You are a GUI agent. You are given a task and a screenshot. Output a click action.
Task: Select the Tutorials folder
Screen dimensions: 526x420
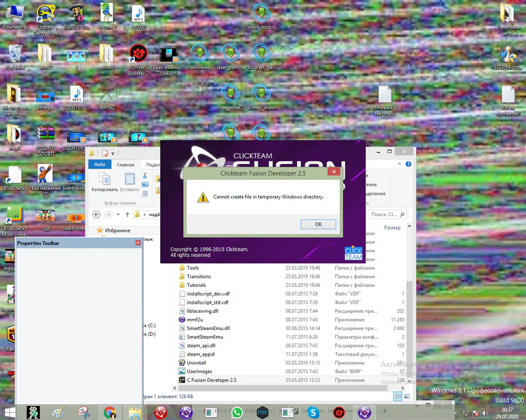(x=196, y=285)
